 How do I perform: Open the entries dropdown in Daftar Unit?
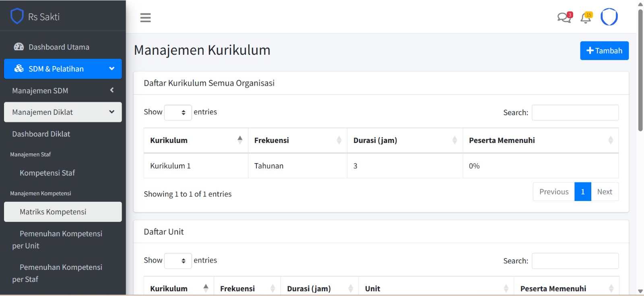click(178, 261)
